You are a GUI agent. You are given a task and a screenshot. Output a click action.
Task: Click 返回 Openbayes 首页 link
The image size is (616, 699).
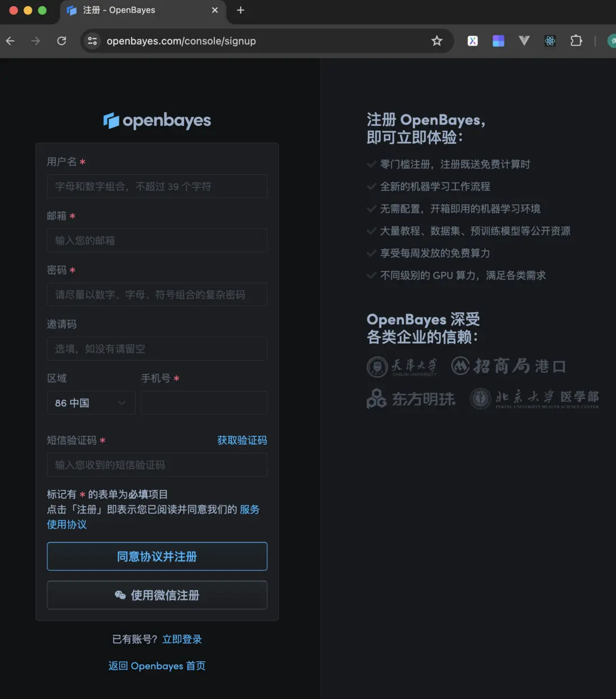tap(157, 665)
